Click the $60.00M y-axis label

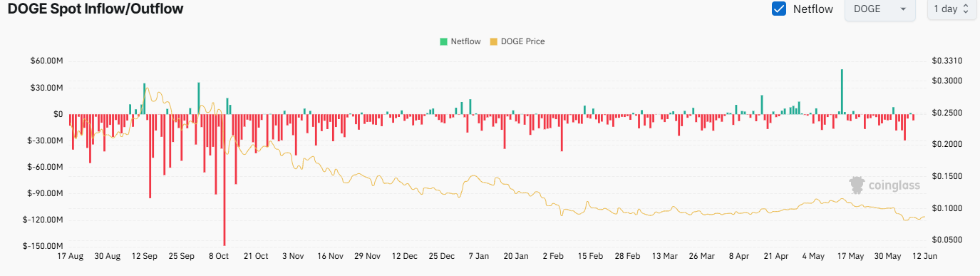[46, 61]
